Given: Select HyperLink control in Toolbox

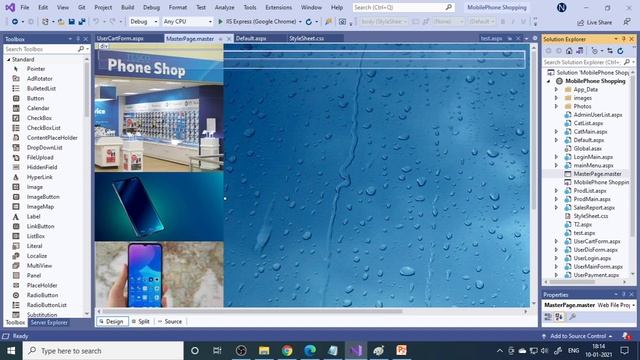Looking at the screenshot, I should pos(40,177).
